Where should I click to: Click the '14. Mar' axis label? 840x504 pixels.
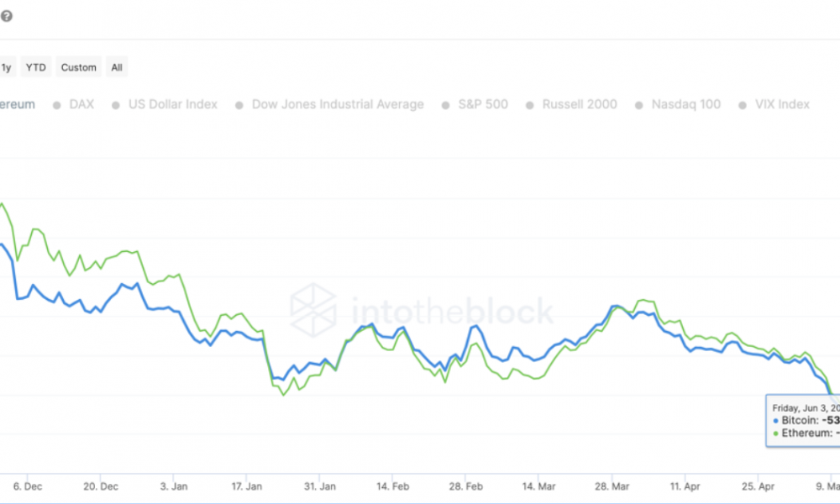[539, 486]
